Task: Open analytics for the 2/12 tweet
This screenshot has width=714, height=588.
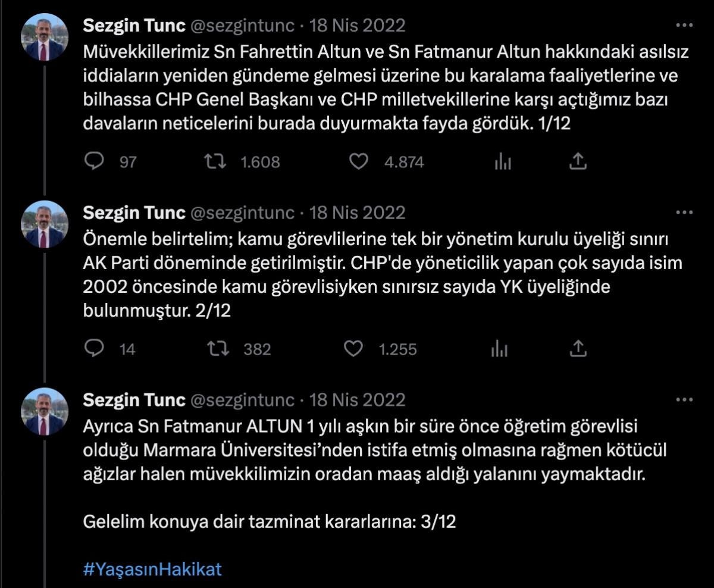Action: click(500, 349)
